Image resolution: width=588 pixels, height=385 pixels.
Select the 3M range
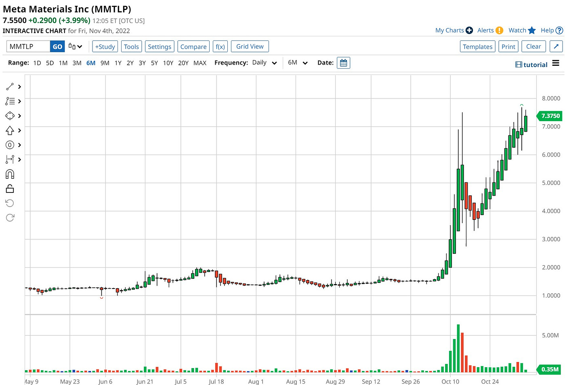tap(77, 63)
